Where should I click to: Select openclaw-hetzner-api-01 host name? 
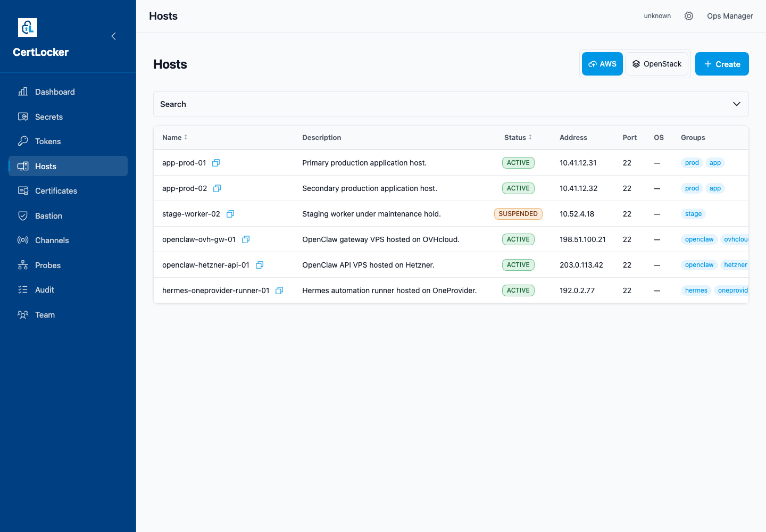(206, 265)
